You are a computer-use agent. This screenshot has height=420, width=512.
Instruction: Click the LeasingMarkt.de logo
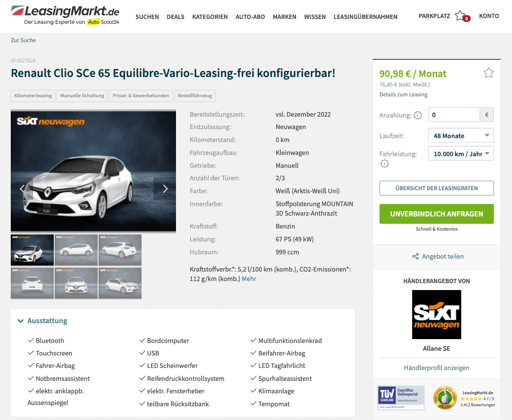65,15
